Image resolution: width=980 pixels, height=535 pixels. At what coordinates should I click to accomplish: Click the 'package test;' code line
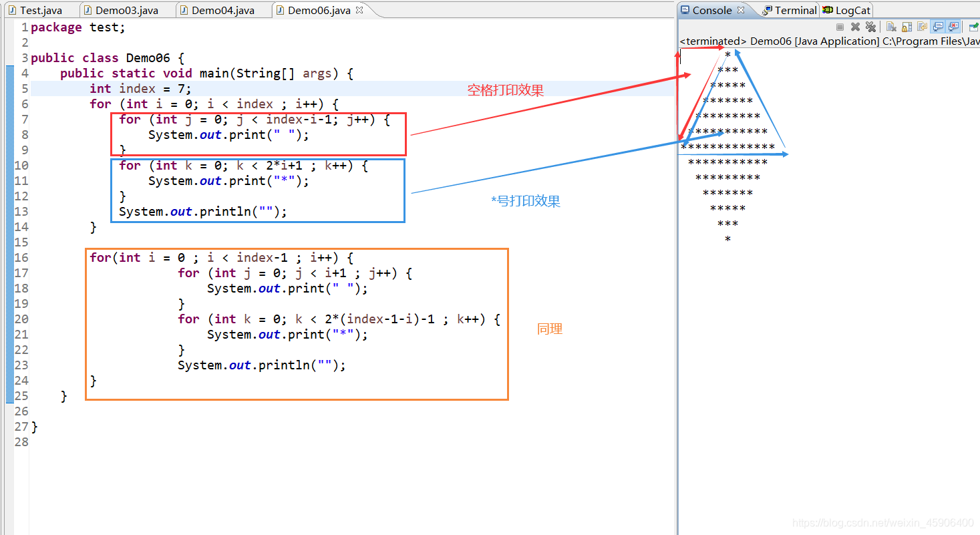[78, 27]
